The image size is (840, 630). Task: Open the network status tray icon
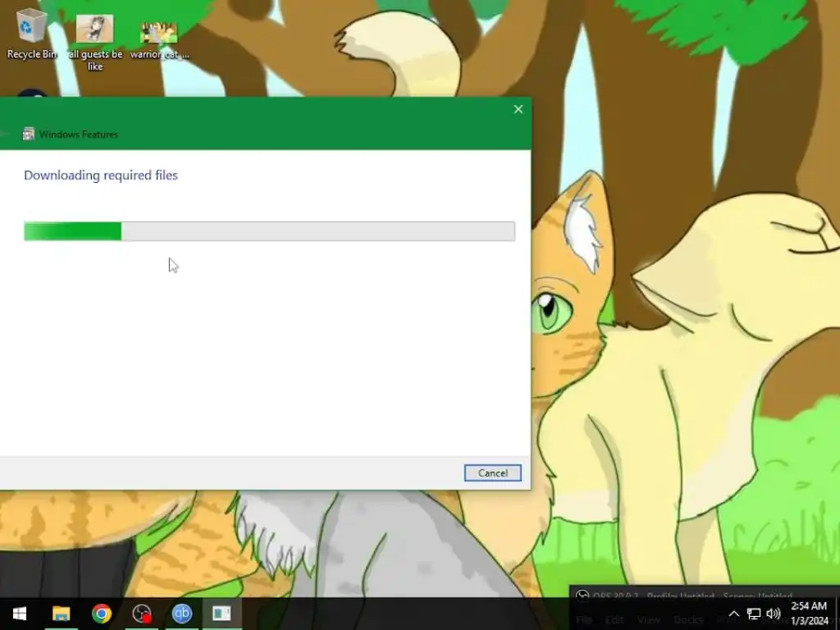[x=754, y=614]
